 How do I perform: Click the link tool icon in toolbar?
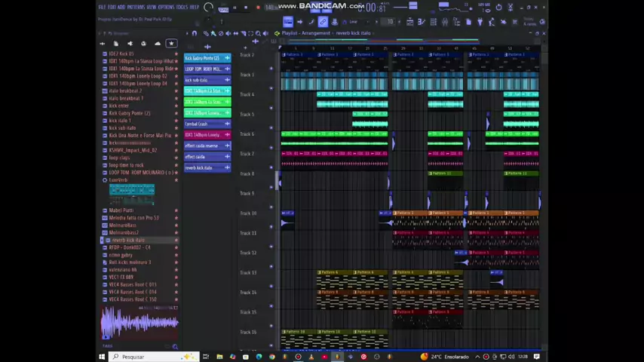coord(323,22)
